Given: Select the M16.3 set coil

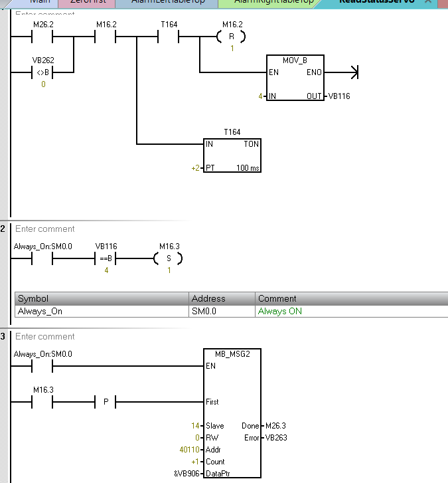Looking at the screenshot, I should (x=169, y=258).
